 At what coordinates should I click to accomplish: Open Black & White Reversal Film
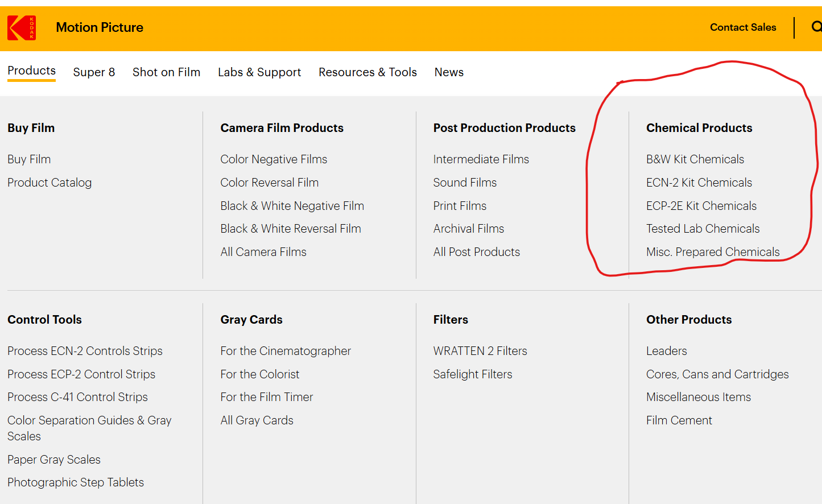coord(291,229)
